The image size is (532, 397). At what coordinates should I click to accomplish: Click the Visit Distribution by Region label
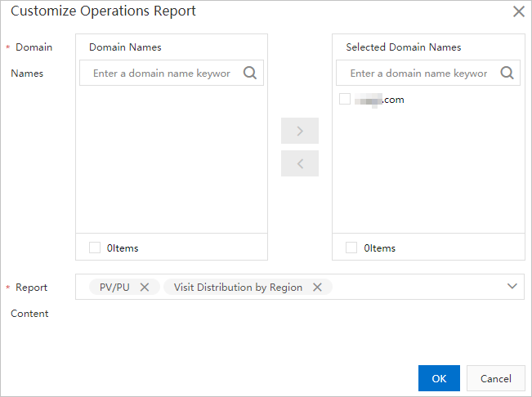click(238, 287)
